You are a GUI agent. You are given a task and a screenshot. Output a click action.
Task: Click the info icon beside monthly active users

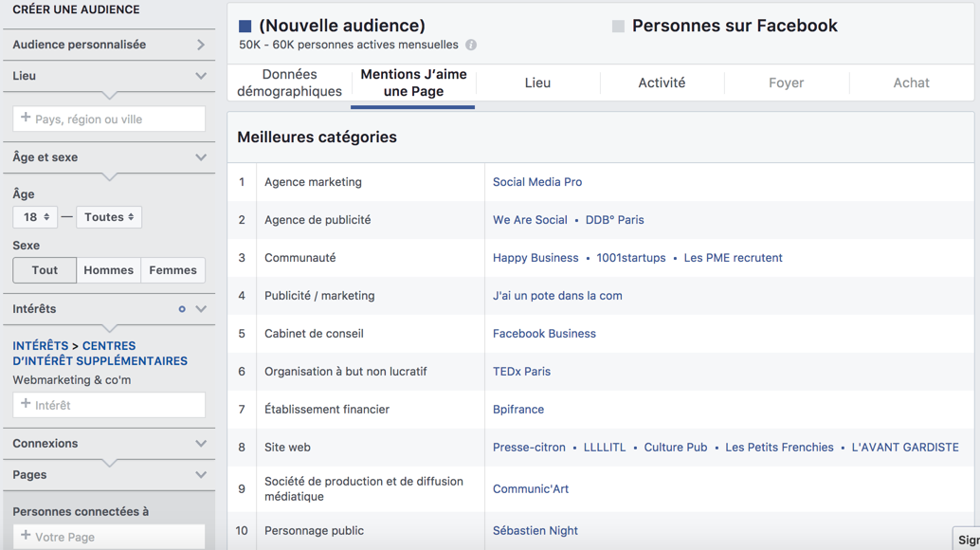[471, 45]
